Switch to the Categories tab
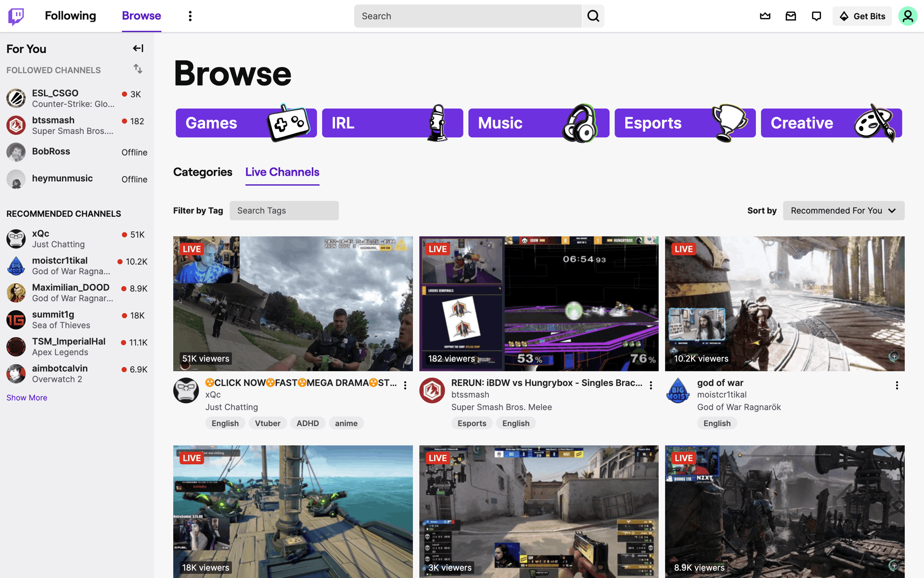 [x=203, y=172]
